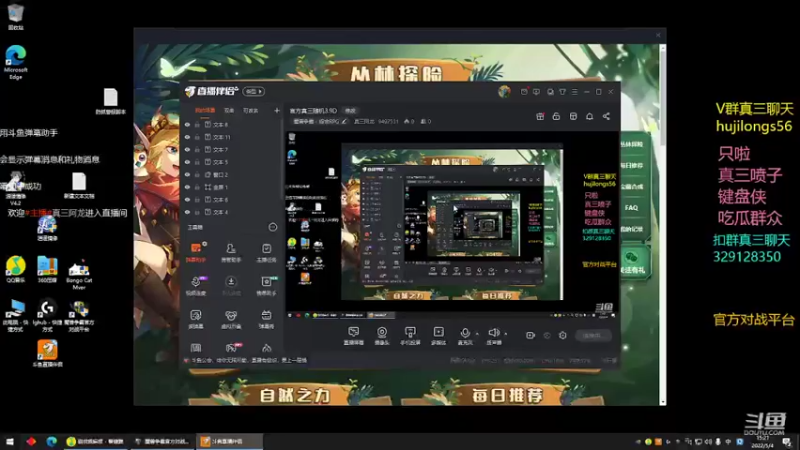Open the FAQ side tab in the browser window
The width and height of the screenshot is (800, 450).
[632, 208]
